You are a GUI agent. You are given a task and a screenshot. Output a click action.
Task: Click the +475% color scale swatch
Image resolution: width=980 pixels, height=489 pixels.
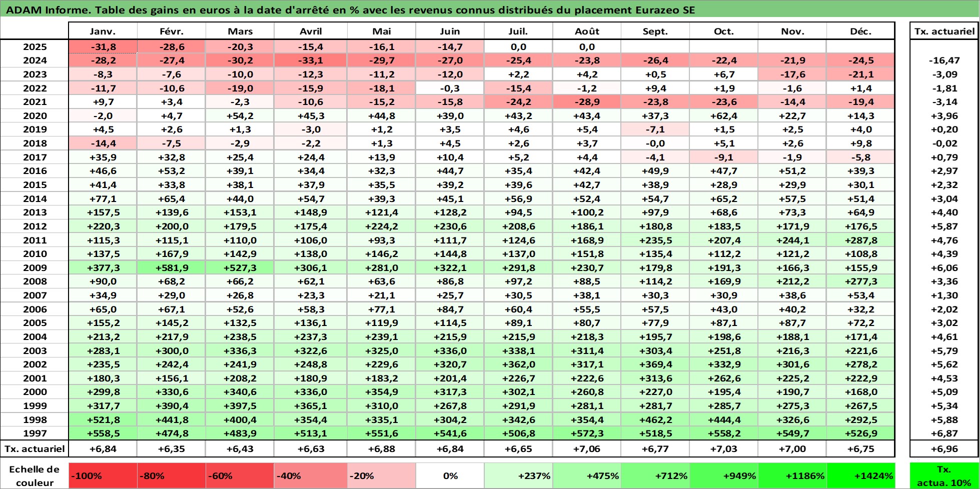tap(587, 476)
